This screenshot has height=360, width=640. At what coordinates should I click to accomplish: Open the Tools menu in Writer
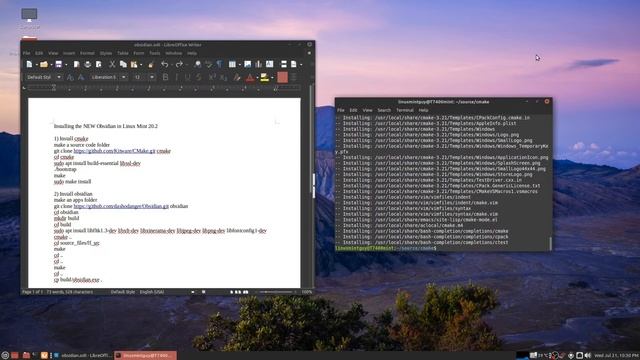tap(154, 53)
